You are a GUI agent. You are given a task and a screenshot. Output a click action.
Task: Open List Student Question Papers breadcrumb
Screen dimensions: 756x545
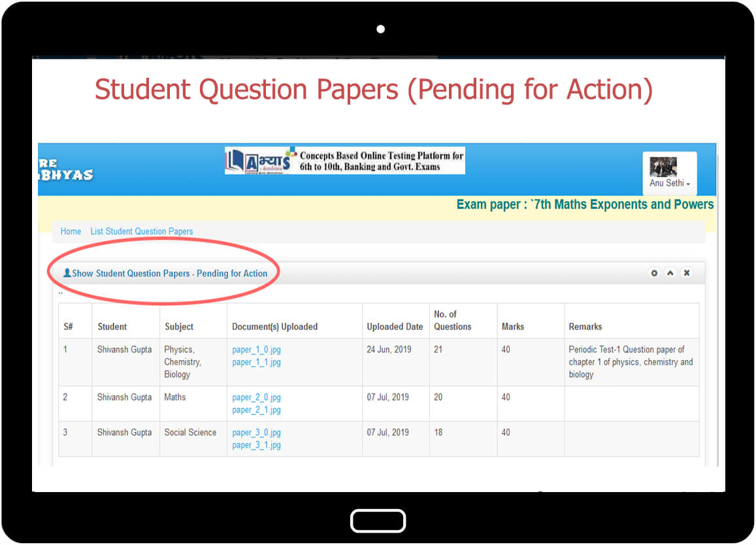[142, 231]
